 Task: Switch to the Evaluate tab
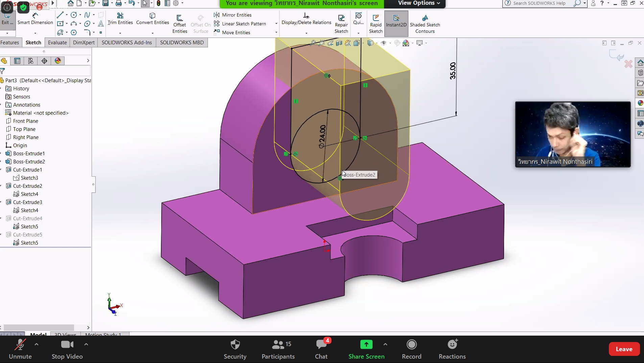(57, 43)
